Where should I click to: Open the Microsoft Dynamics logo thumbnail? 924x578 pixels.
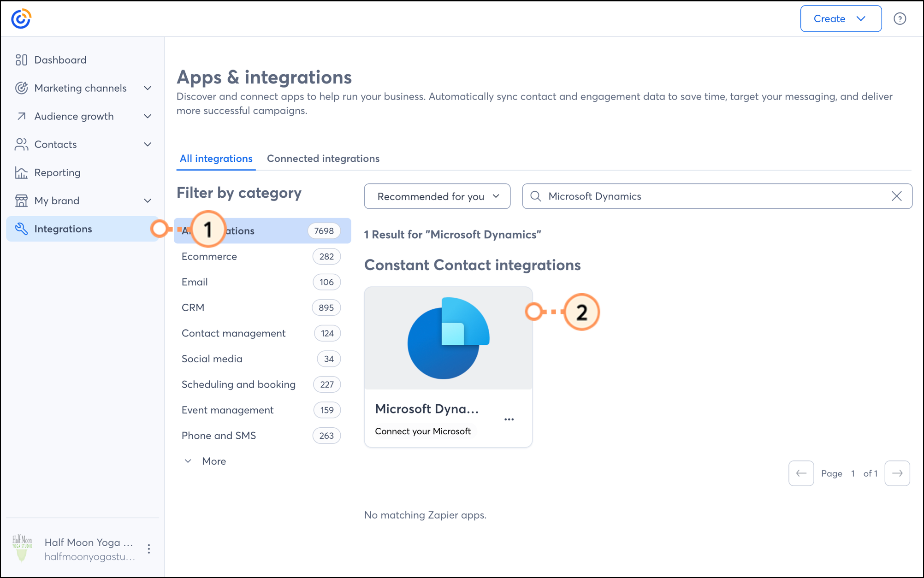448,338
